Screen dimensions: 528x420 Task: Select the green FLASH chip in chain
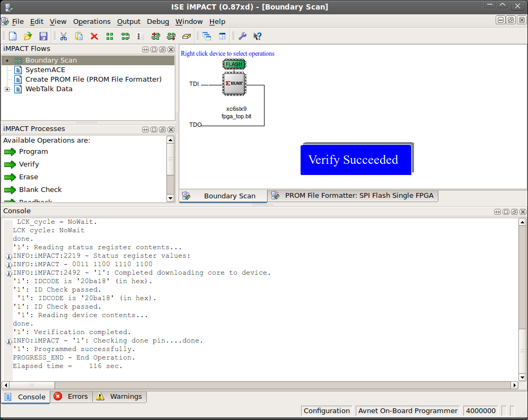[234, 64]
